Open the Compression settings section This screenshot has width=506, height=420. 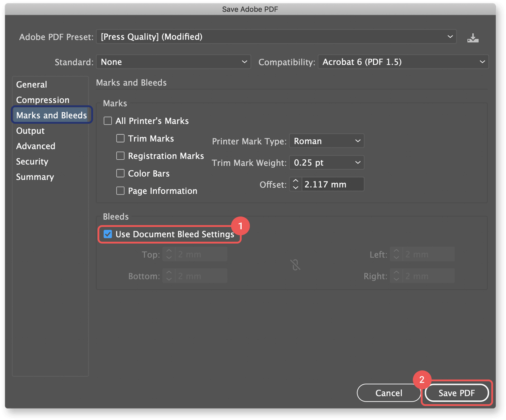[43, 100]
